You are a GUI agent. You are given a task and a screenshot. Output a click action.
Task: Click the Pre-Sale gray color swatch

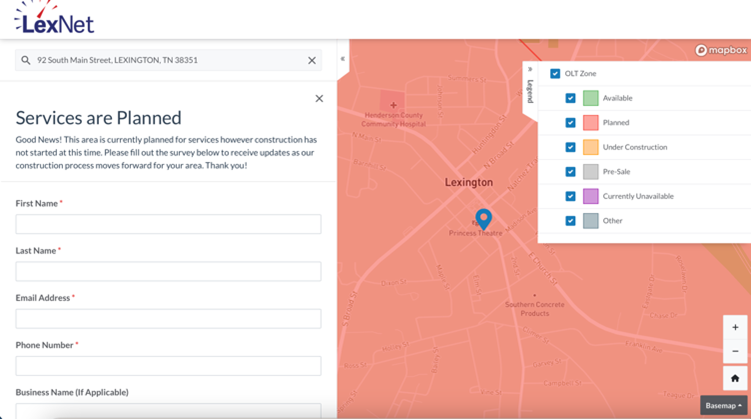point(591,172)
